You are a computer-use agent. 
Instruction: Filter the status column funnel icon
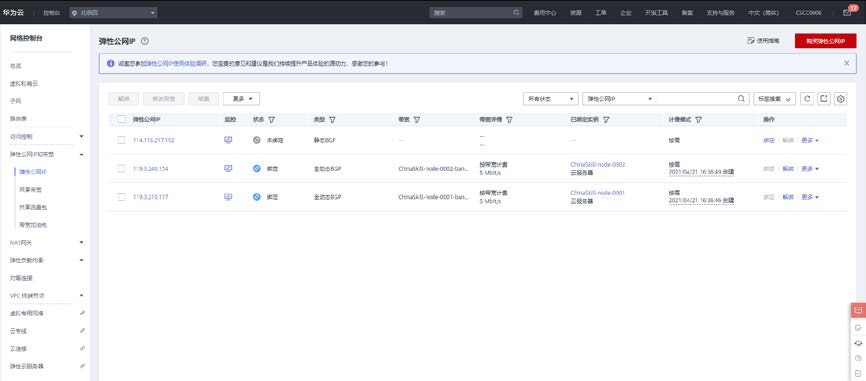click(272, 119)
